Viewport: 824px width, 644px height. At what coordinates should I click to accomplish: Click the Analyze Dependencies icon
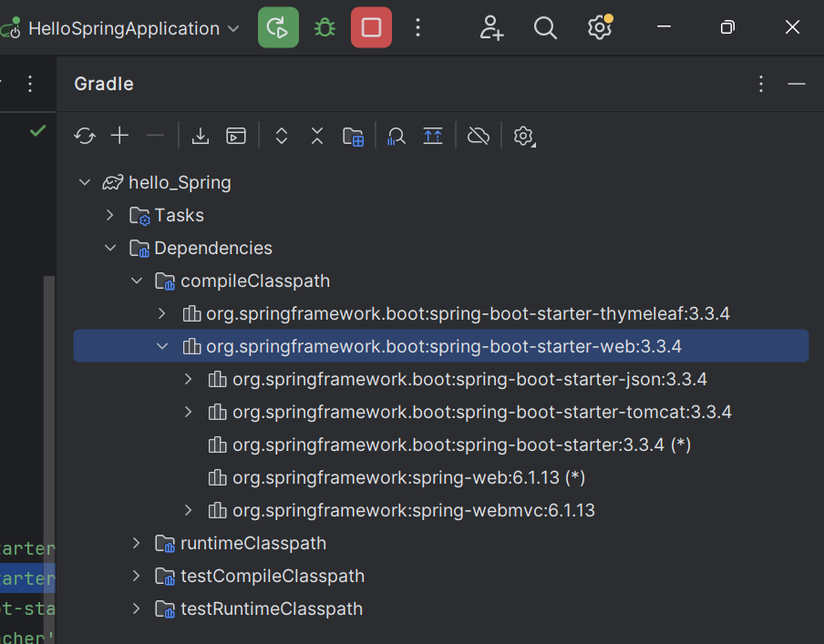[x=396, y=136]
